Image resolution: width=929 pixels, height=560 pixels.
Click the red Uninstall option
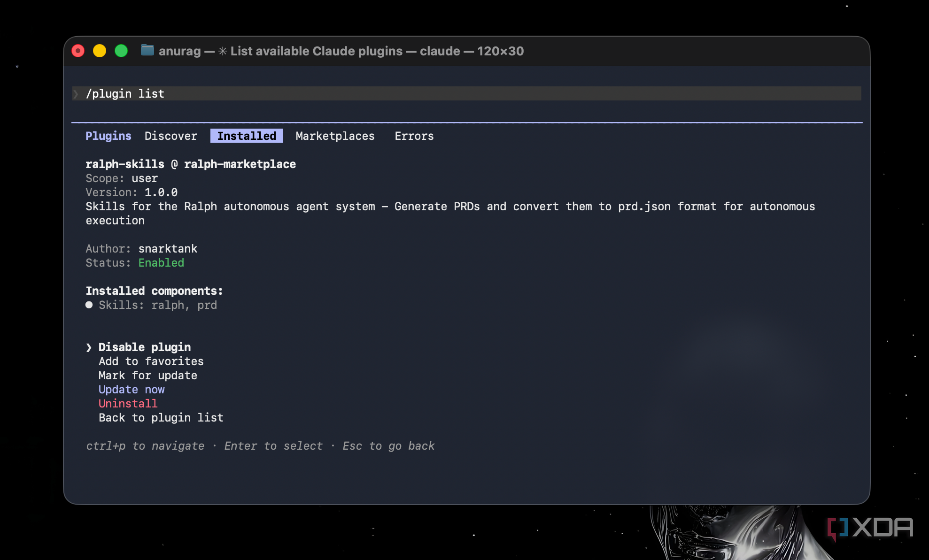pyautogui.click(x=128, y=404)
